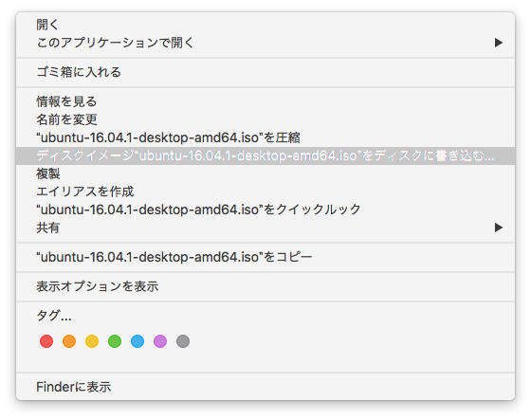Select エイリアスを作成 menu item
The width and height of the screenshot is (531, 420).
coord(265,192)
